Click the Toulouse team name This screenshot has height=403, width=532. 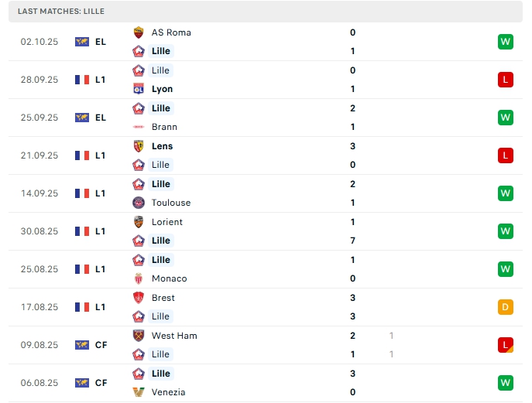coord(171,203)
